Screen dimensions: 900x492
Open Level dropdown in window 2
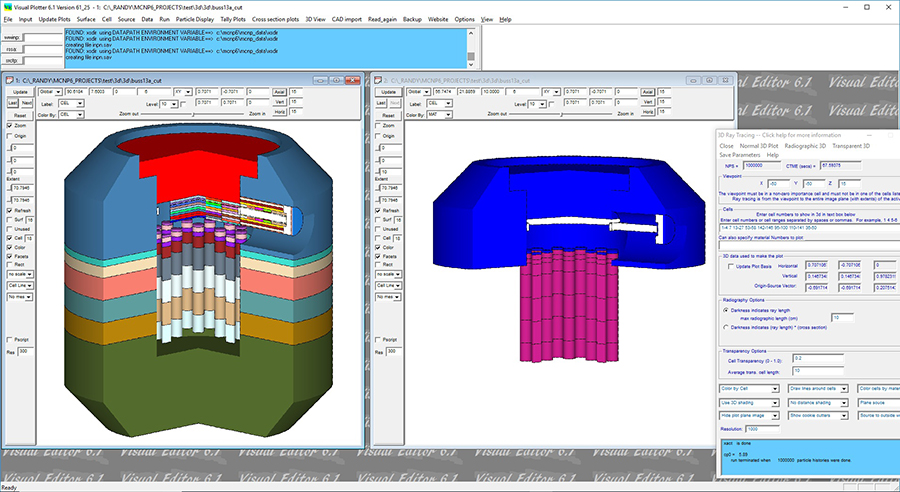click(x=537, y=104)
